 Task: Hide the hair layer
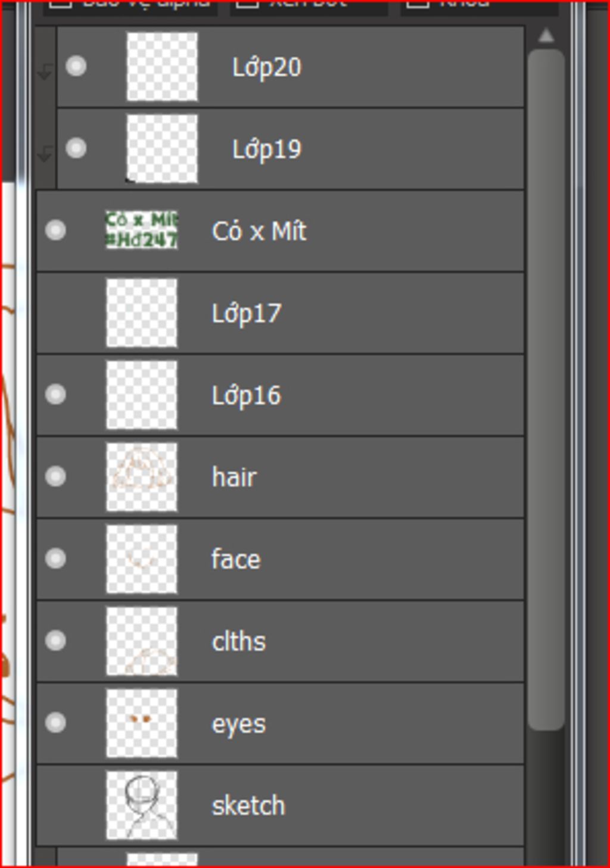(x=55, y=477)
